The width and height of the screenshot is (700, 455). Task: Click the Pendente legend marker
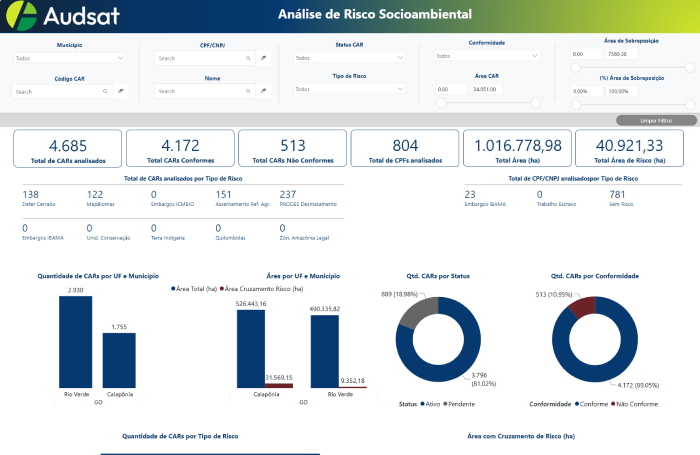coord(446,404)
